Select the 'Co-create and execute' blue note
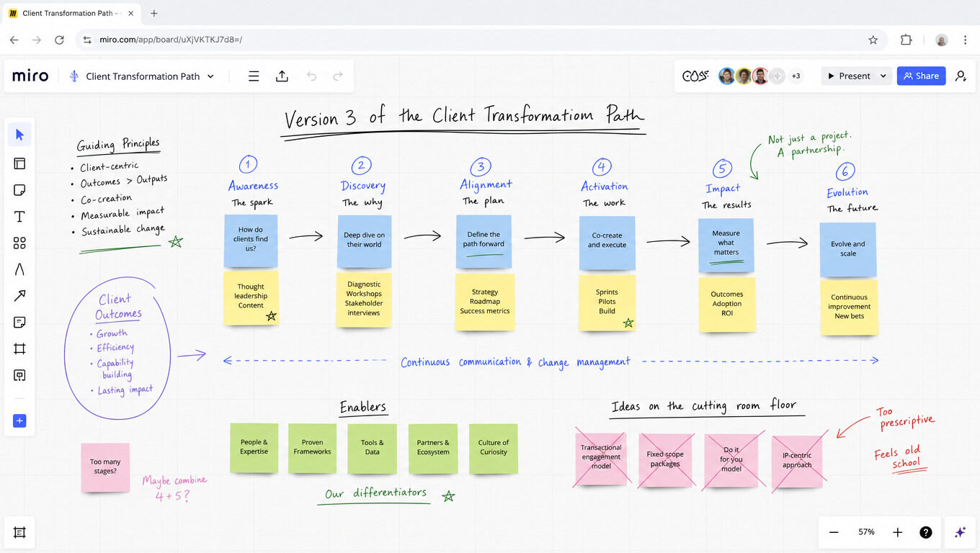980x553 pixels. point(607,242)
